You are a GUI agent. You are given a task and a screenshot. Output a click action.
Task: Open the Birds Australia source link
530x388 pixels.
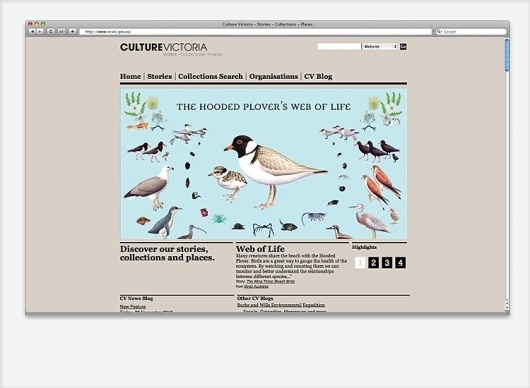tap(256, 287)
